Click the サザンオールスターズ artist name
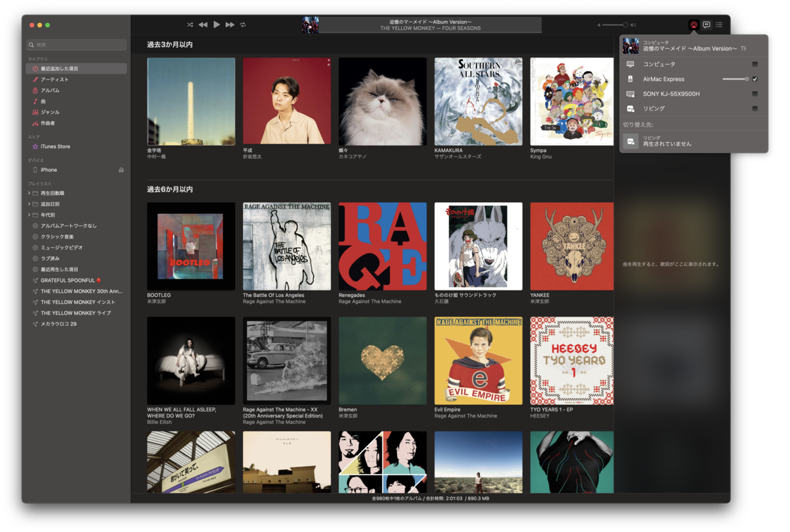This screenshot has width=790, height=532. point(458,157)
